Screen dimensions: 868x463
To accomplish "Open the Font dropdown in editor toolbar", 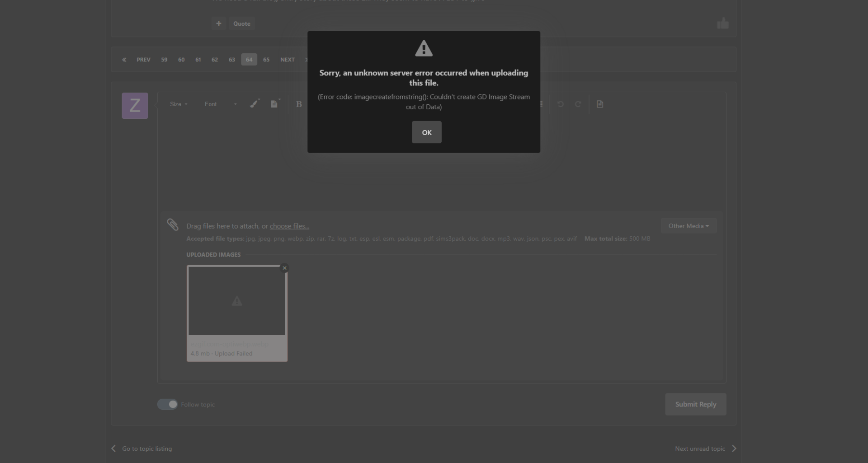I will click(220, 104).
